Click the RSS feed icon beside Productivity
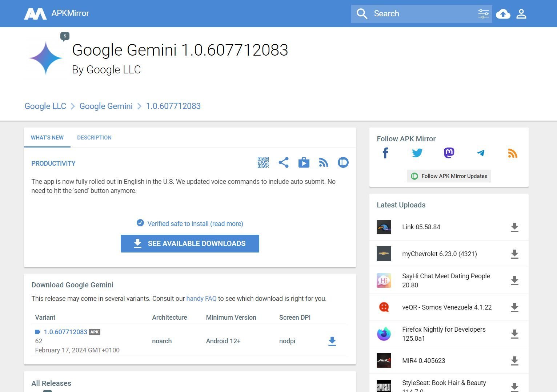The image size is (557, 392). point(324,162)
